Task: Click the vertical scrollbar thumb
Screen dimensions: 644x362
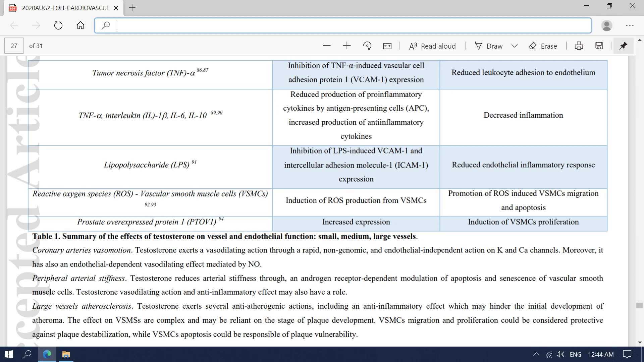Action: pos(640,305)
